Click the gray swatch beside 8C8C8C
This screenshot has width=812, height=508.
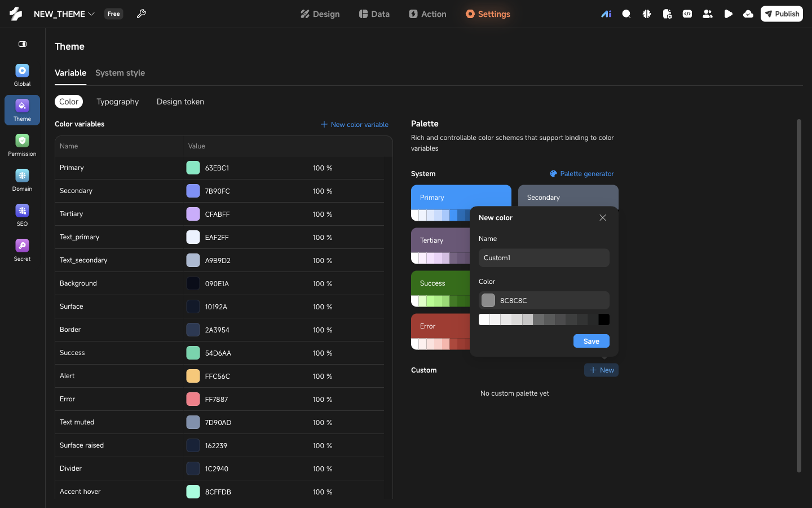[488, 300]
